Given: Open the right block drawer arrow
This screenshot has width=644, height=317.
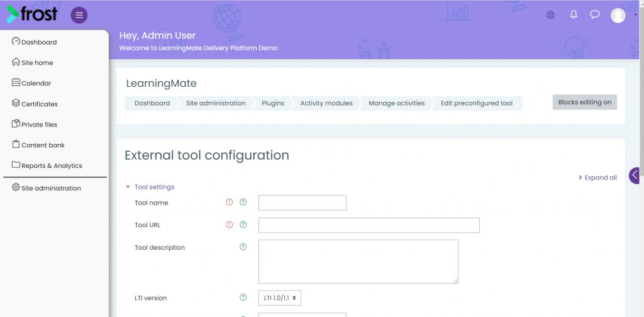Looking at the screenshot, I should (635, 175).
